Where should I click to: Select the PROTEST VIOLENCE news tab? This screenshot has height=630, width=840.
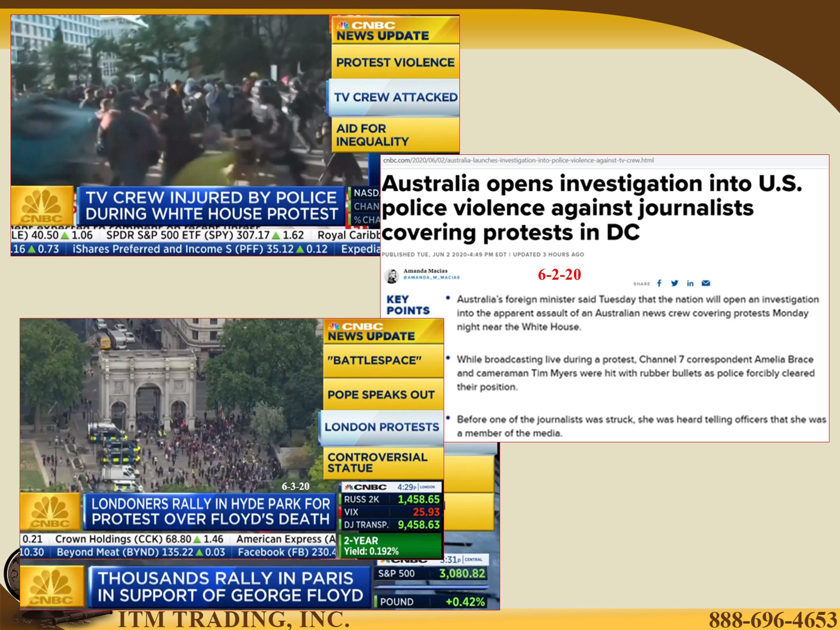coord(395,62)
